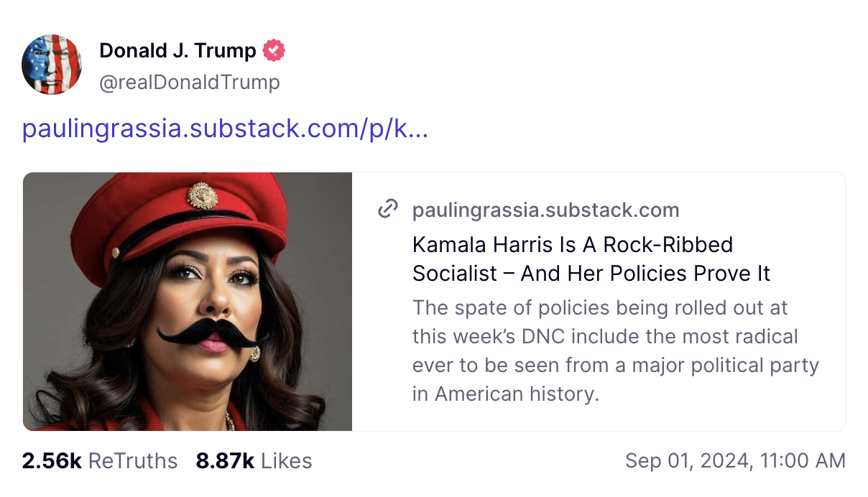
Task: Click the 8.87k likes number
Action: [x=224, y=460]
